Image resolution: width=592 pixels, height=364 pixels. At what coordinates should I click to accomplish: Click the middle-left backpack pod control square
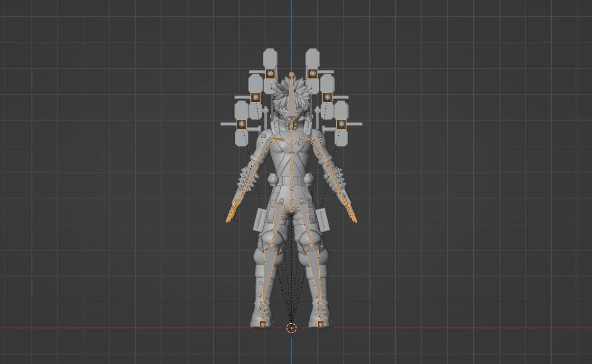(x=256, y=97)
